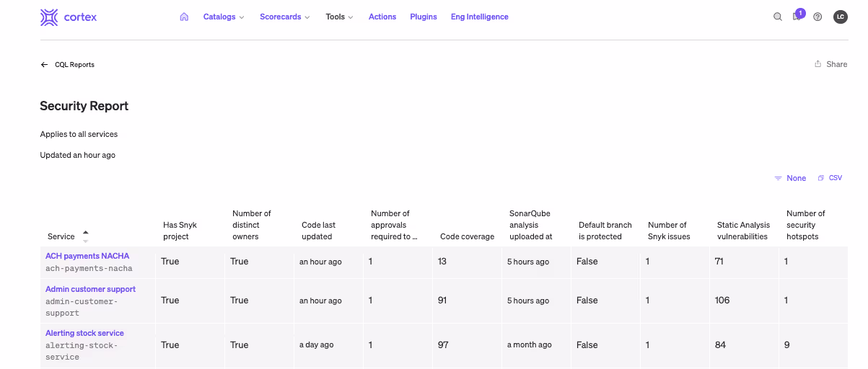Expand the Tools dropdown menu
This screenshot has height=369, width=868.
339,17
